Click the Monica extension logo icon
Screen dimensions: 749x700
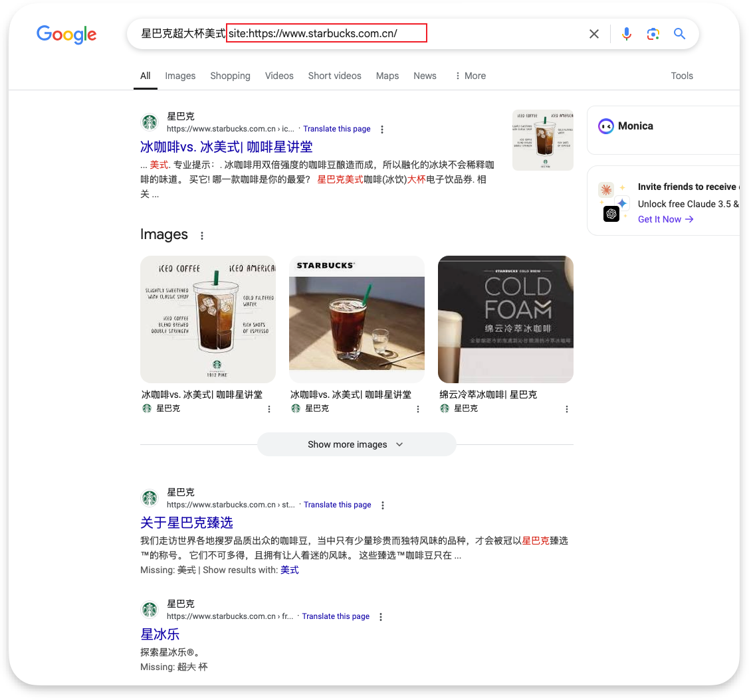pyautogui.click(x=605, y=126)
